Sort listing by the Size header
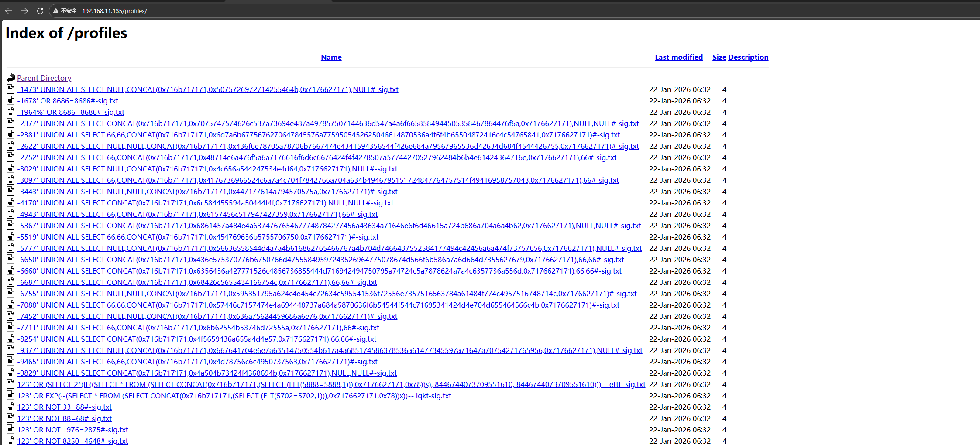980x445 pixels. pos(719,57)
